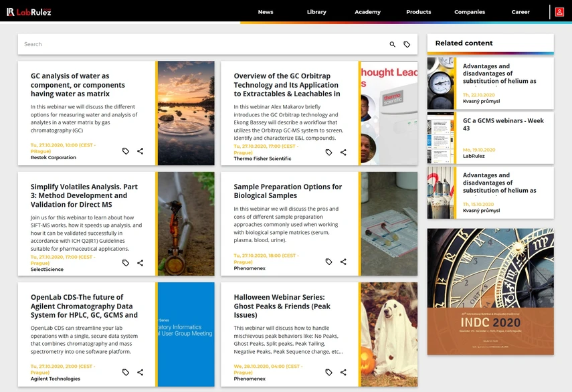Open the INDC 2020 conference banner

(490, 292)
